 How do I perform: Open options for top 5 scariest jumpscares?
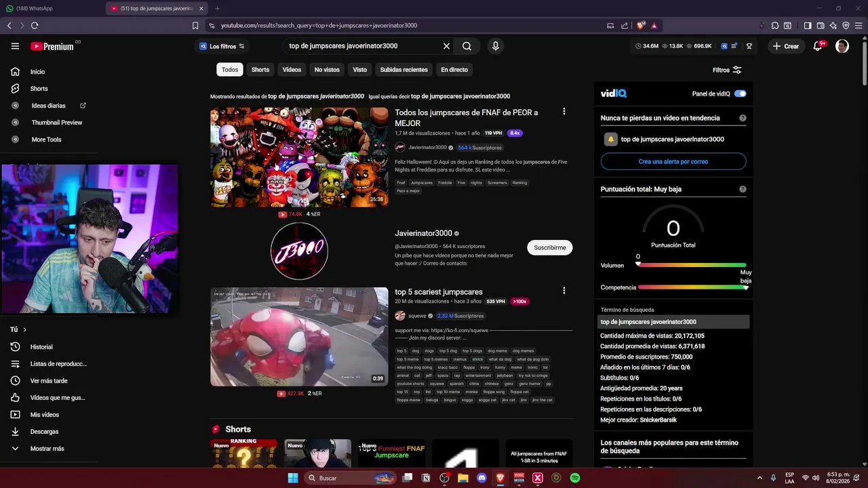pos(564,291)
